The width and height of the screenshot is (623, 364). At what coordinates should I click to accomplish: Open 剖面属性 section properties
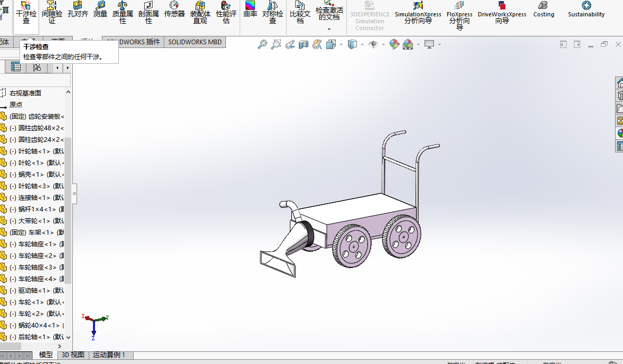click(x=148, y=12)
